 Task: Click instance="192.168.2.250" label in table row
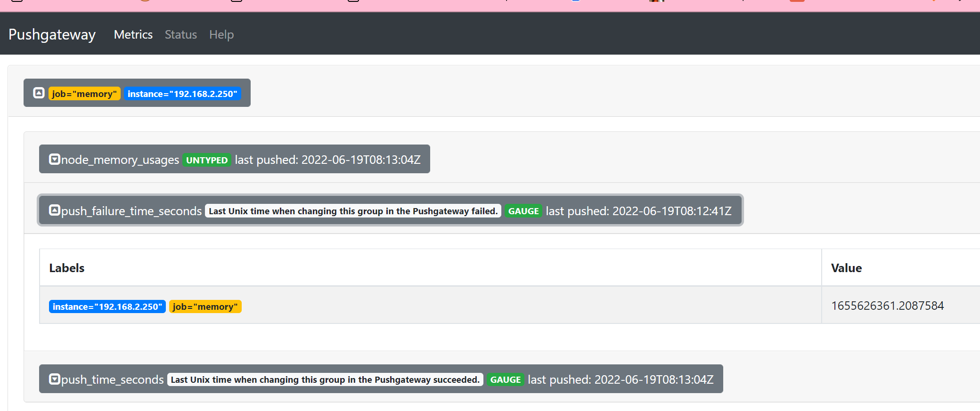107,306
